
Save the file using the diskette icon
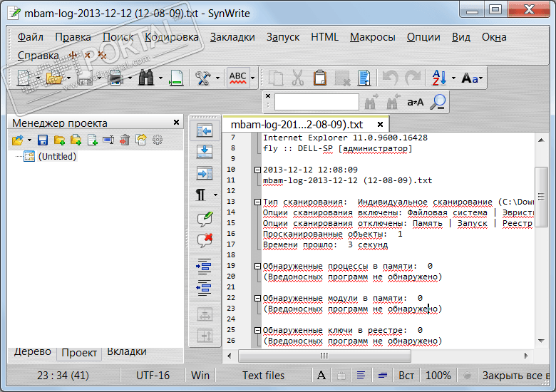pyautogui.click(x=85, y=78)
